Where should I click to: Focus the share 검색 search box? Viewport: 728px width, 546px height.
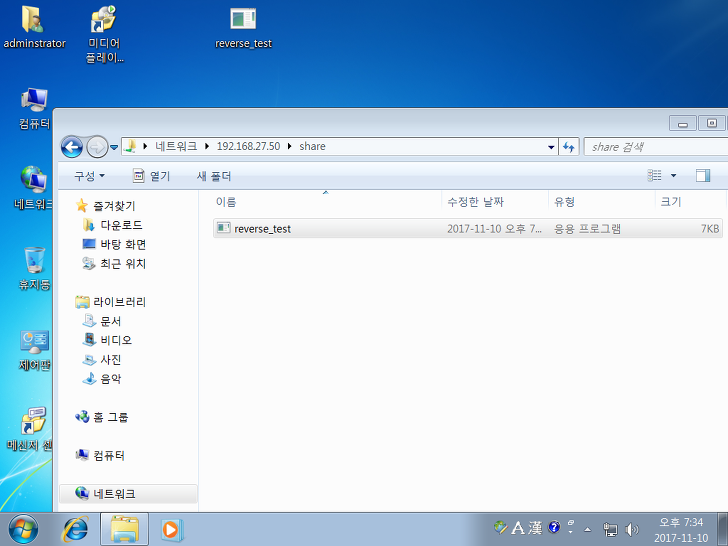(656, 147)
